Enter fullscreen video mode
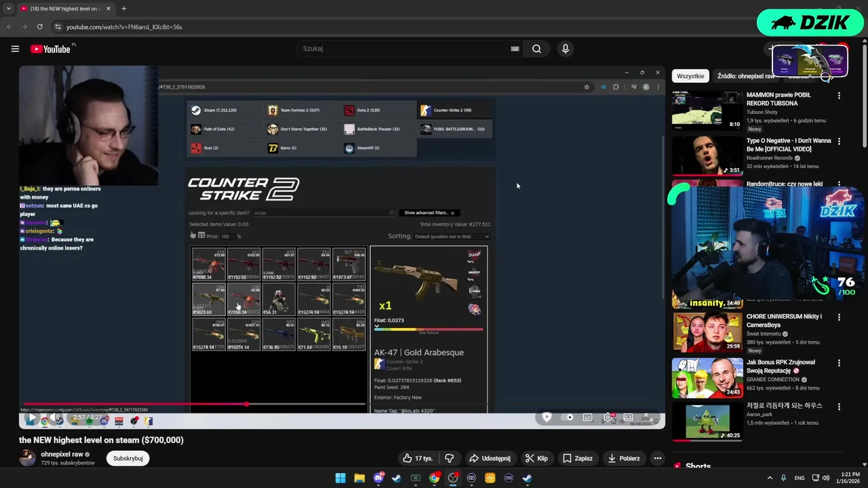The width and height of the screenshot is (868, 488). point(648,418)
